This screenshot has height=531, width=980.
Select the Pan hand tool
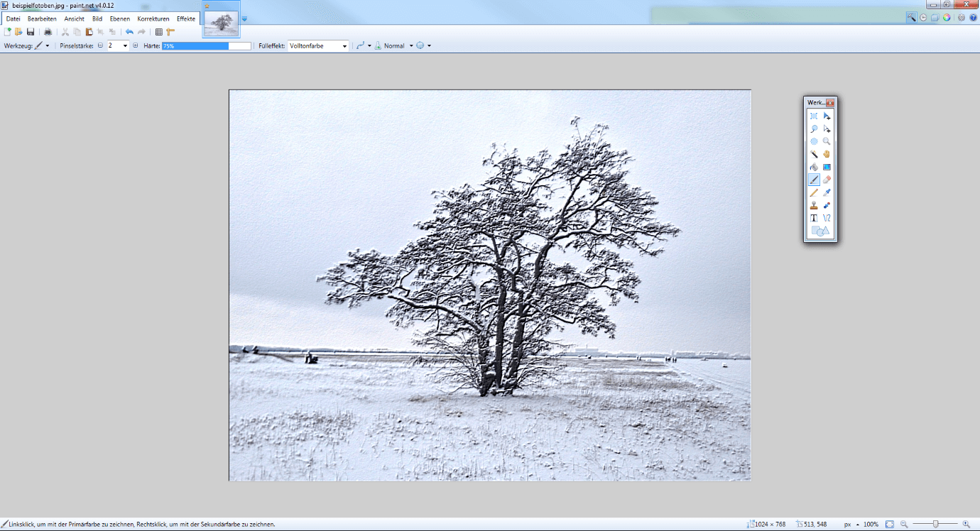(827, 154)
